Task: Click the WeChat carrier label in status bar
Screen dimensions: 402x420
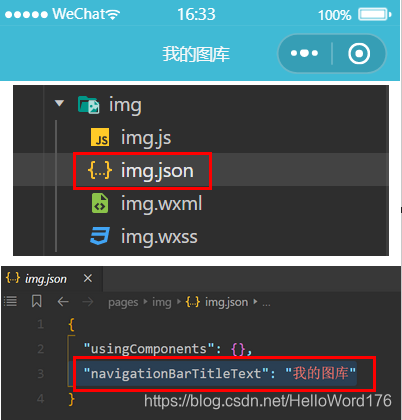Action: (x=79, y=14)
